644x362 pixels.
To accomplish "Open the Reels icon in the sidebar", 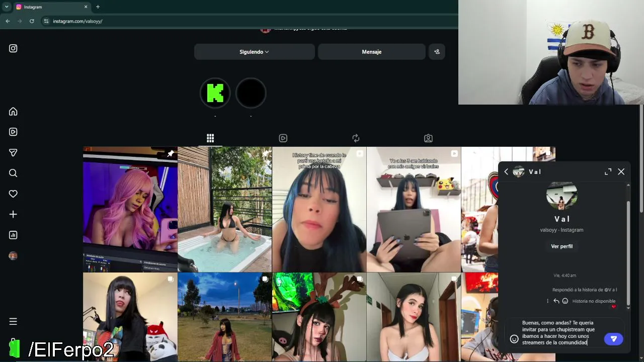I will (13, 132).
